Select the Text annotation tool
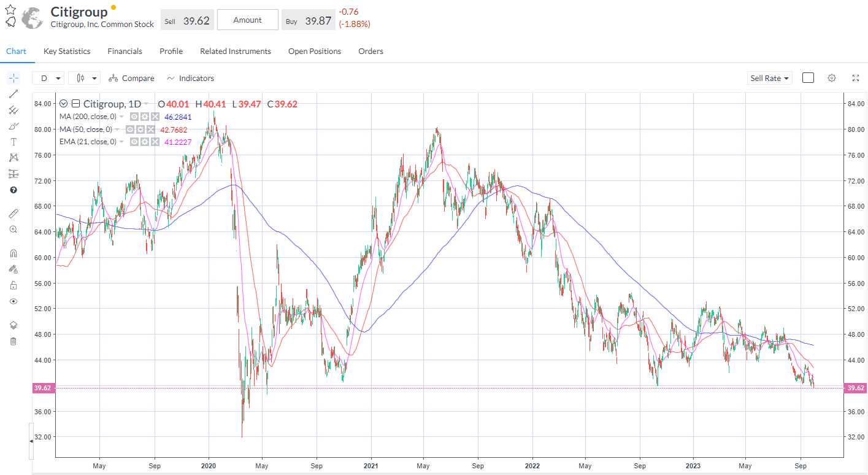The width and height of the screenshot is (868, 475). [13, 141]
